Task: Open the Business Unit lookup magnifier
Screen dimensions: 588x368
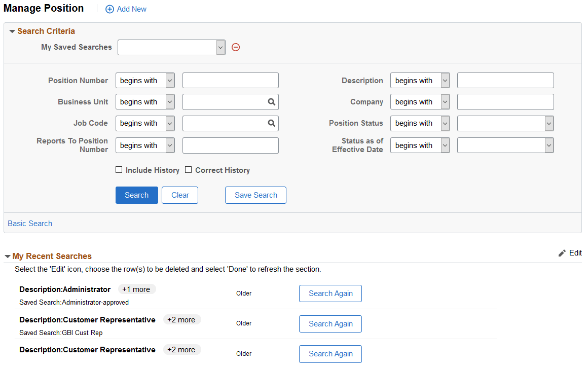Action: point(272,101)
